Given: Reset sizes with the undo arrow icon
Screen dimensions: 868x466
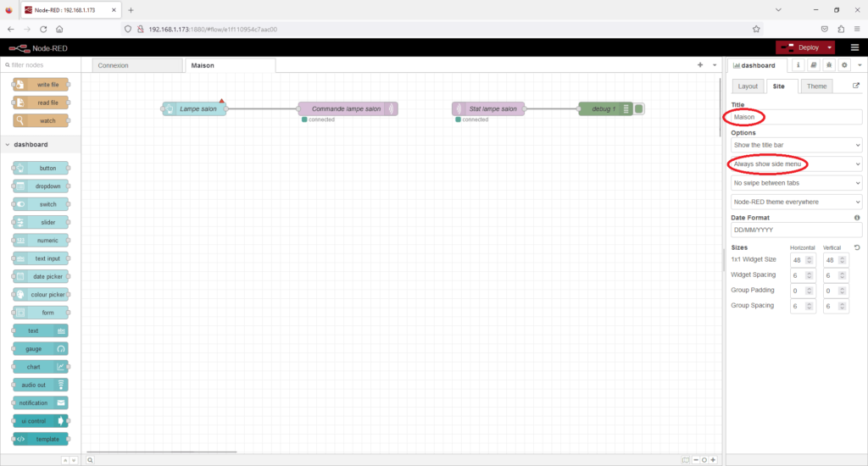Looking at the screenshot, I should click(857, 247).
